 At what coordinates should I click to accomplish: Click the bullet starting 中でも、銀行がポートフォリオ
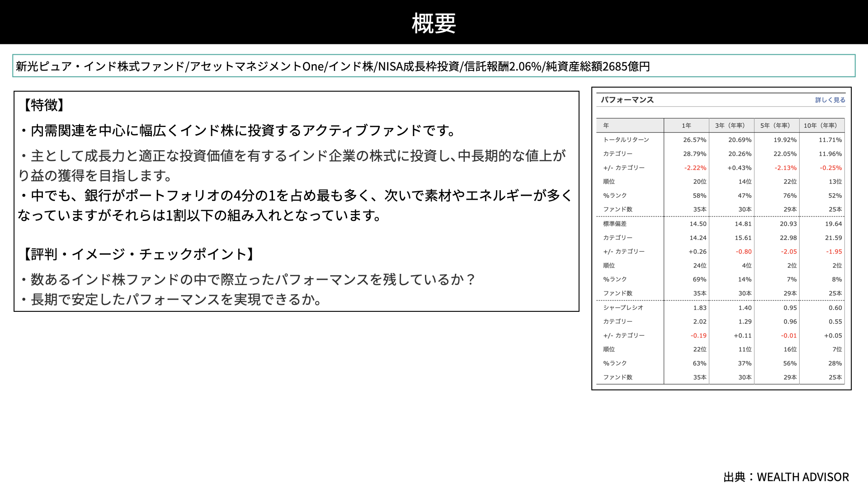[295, 205]
